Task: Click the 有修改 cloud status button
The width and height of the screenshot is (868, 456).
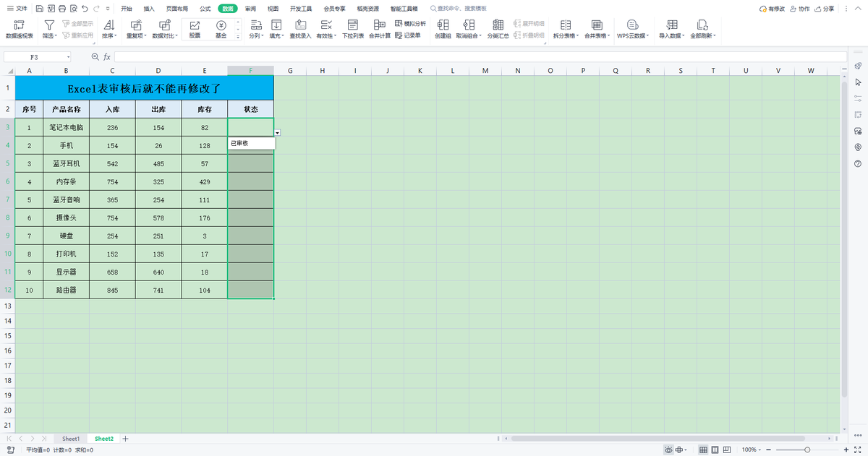Action: tap(772, 9)
